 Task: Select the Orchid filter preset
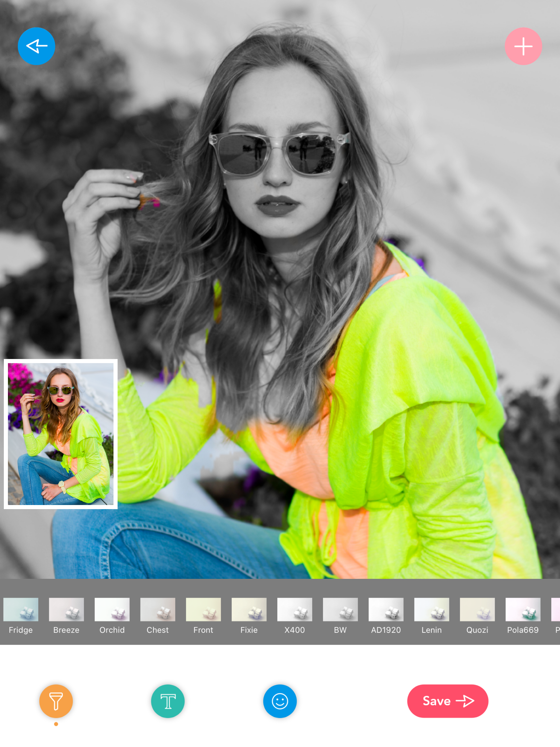pos(112,609)
